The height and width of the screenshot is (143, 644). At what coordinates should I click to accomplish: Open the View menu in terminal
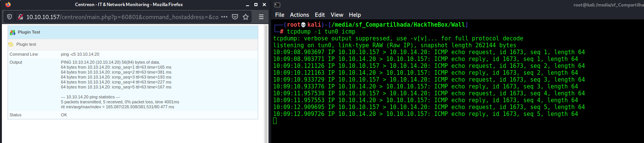coord(337,15)
